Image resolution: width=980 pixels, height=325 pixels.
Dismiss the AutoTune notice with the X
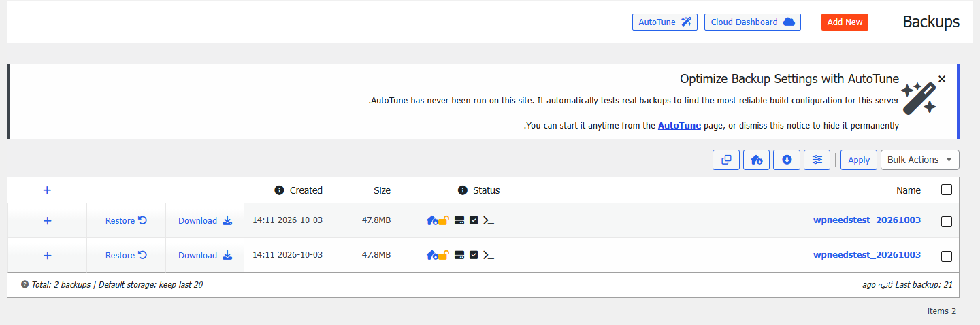(x=942, y=79)
